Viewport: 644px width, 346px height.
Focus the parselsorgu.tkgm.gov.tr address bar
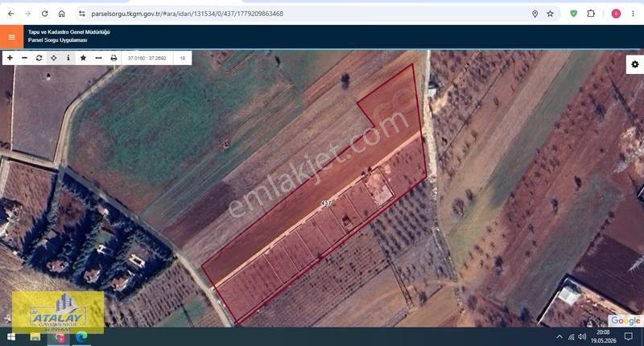click(x=187, y=14)
